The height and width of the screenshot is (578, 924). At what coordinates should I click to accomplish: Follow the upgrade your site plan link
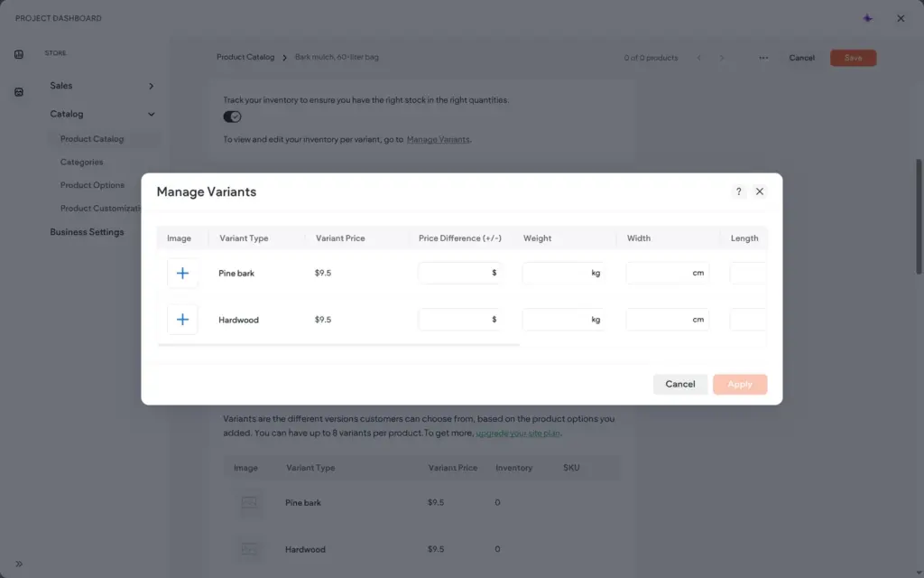pos(518,433)
